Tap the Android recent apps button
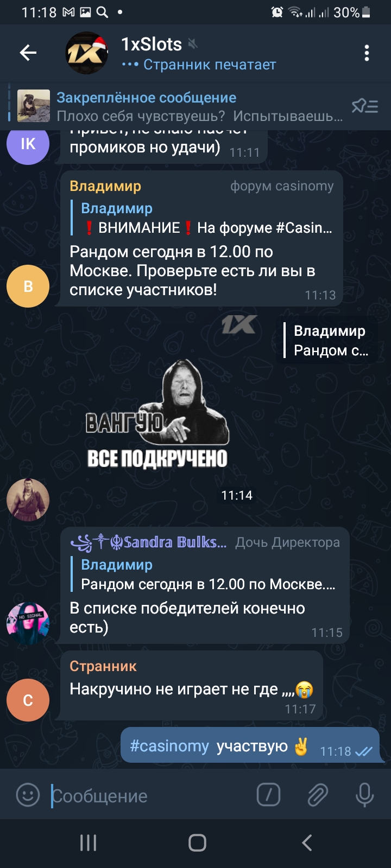The width and height of the screenshot is (391, 868). tap(88, 843)
